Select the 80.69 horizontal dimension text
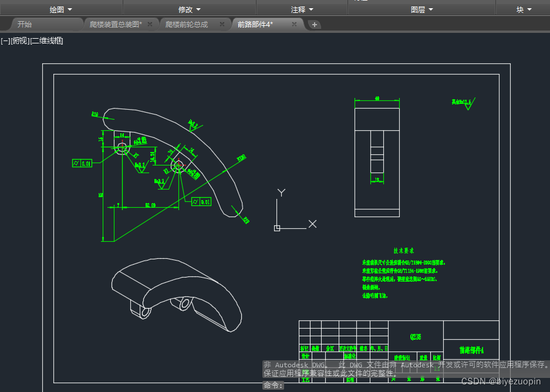Image resolution: width=550 pixels, height=392 pixels. tap(150, 205)
